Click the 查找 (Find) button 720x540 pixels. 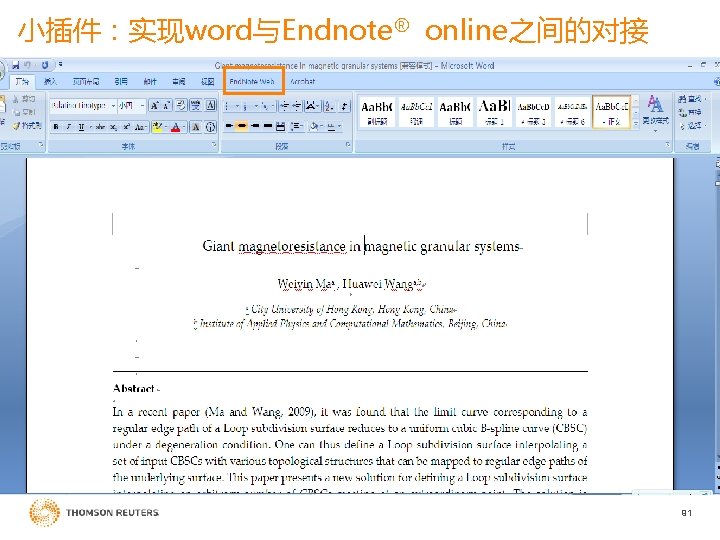coord(690,98)
